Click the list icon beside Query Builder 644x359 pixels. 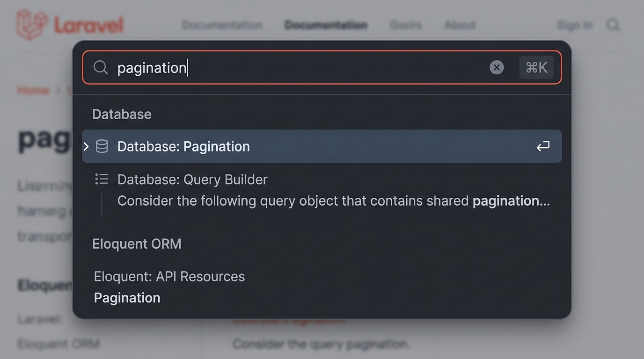click(102, 179)
